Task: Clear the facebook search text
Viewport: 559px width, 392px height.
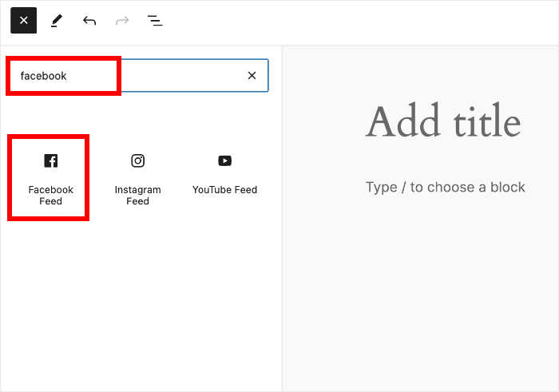Action: 252,76
